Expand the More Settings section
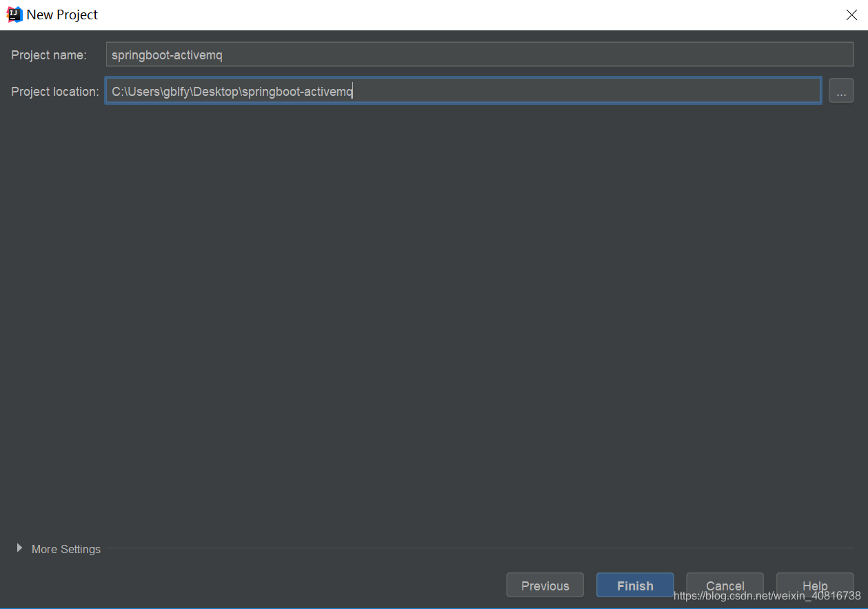Image resolution: width=868 pixels, height=609 pixels. point(59,549)
